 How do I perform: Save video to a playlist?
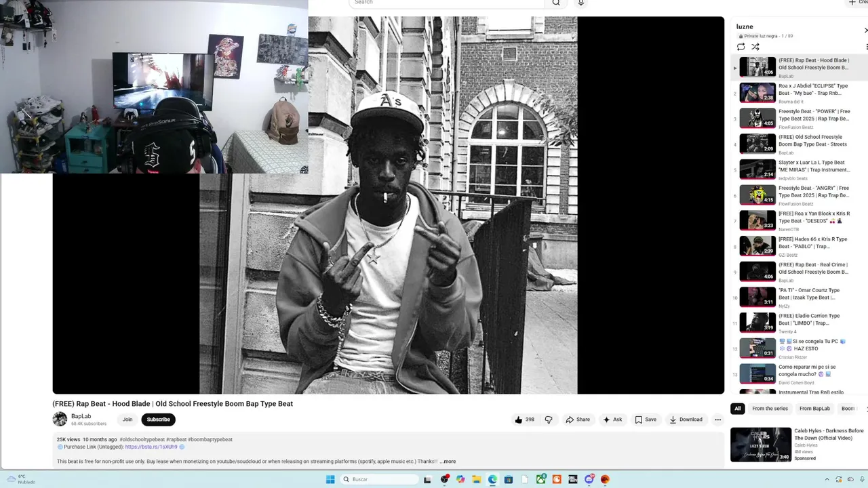(x=646, y=420)
